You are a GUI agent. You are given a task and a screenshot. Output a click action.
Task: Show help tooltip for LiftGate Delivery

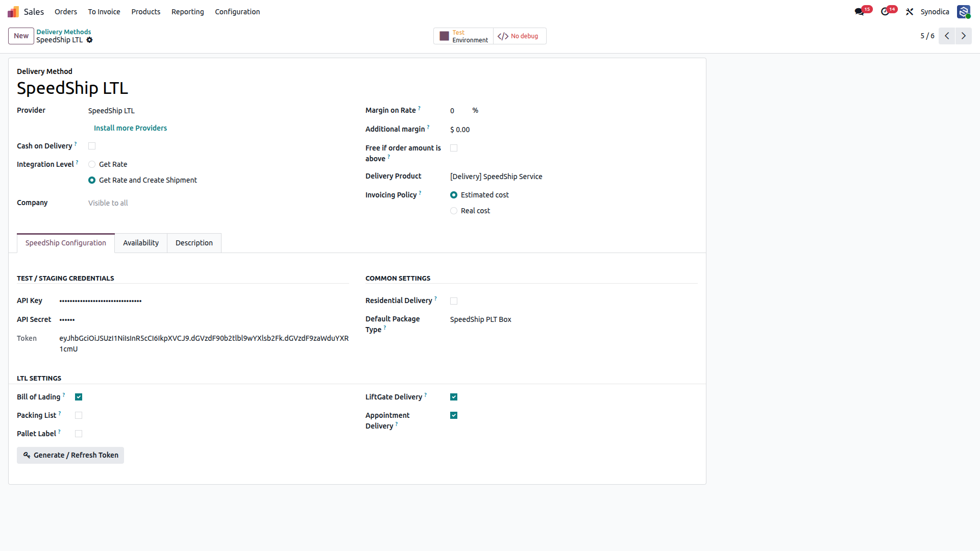click(426, 395)
